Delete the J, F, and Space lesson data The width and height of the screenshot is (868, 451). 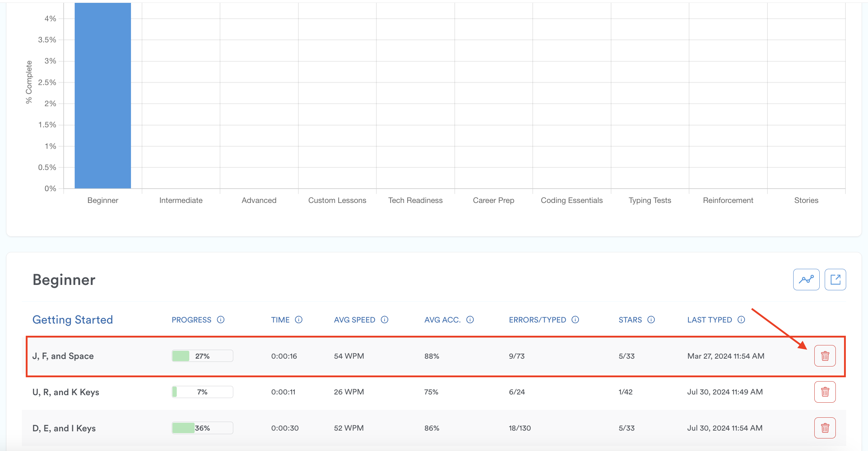point(825,356)
